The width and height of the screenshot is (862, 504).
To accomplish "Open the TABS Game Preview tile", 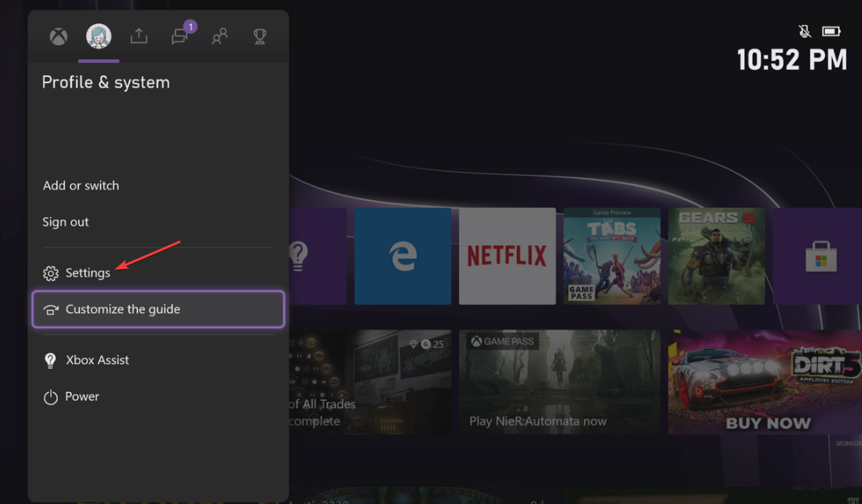I will 612,256.
